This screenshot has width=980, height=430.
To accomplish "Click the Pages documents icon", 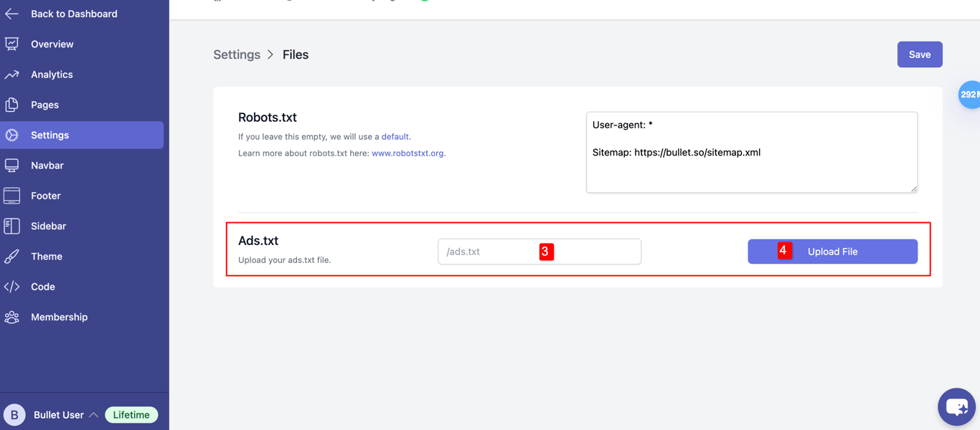I will [x=12, y=105].
